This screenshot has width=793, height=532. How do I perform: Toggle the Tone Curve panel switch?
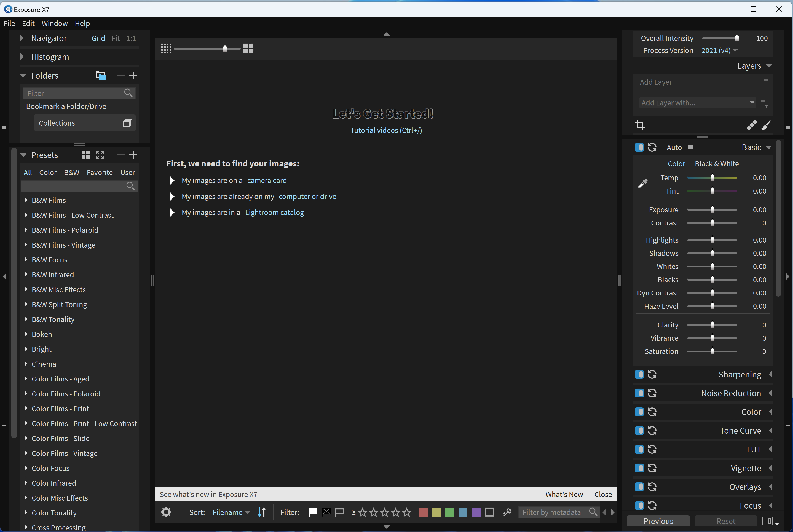639,431
